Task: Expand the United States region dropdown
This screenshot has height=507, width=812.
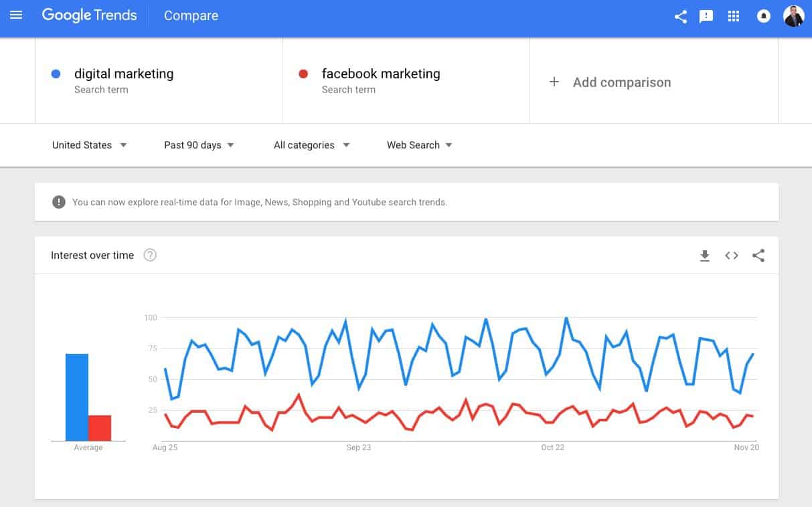Action: [x=90, y=145]
